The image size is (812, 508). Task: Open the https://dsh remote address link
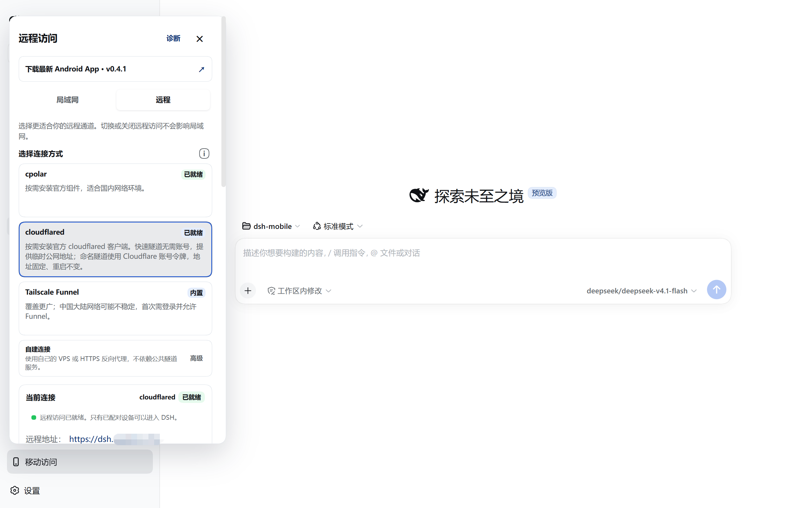coord(114,439)
